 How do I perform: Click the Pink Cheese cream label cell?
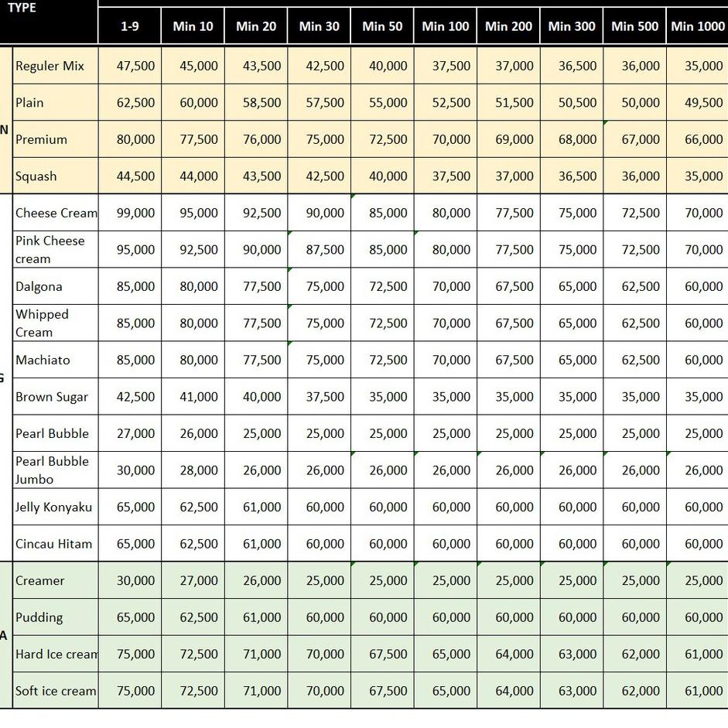pos(56,249)
